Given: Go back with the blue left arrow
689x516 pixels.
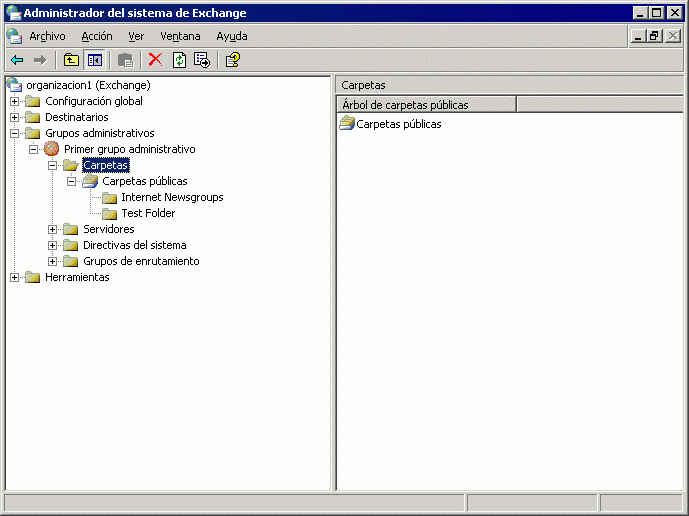Looking at the screenshot, I should [x=17, y=60].
